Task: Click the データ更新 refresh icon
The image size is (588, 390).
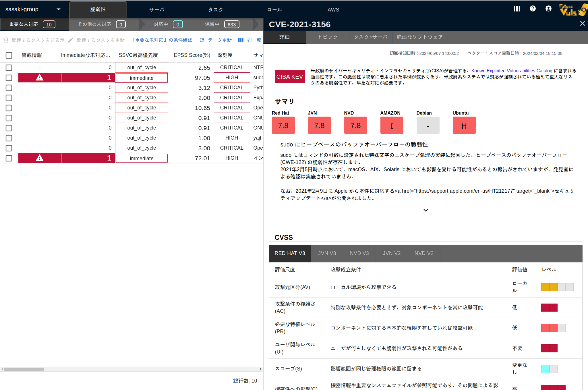Action: (x=202, y=40)
